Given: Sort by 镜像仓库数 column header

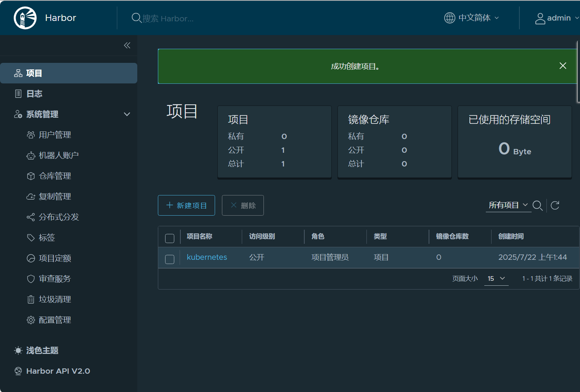Looking at the screenshot, I should (452, 236).
